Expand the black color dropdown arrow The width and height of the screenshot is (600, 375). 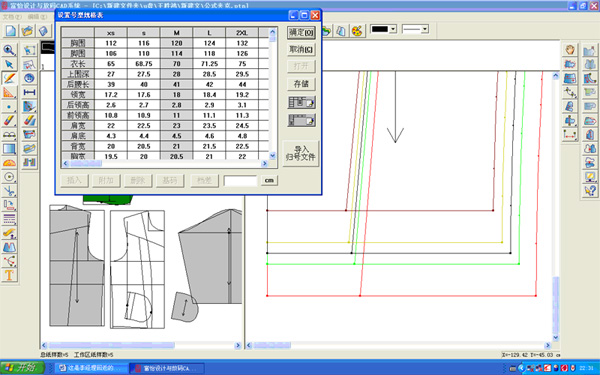[x=393, y=29]
